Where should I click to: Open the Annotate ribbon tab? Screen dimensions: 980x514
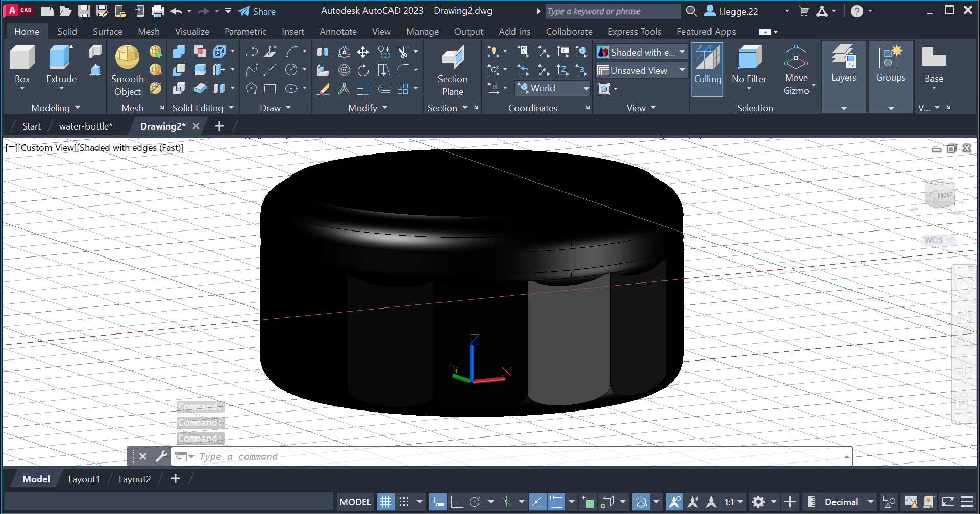click(x=338, y=31)
